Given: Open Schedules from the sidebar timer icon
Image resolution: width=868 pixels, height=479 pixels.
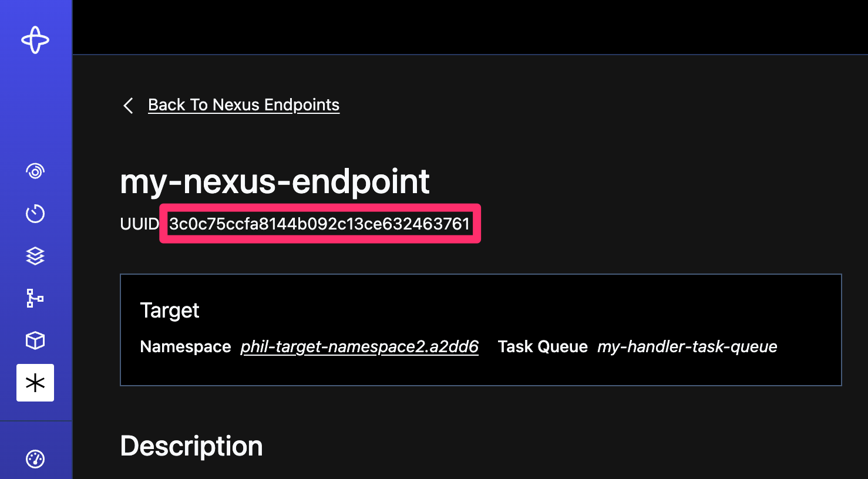Looking at the screenshot, I should [x=35, y=214].
